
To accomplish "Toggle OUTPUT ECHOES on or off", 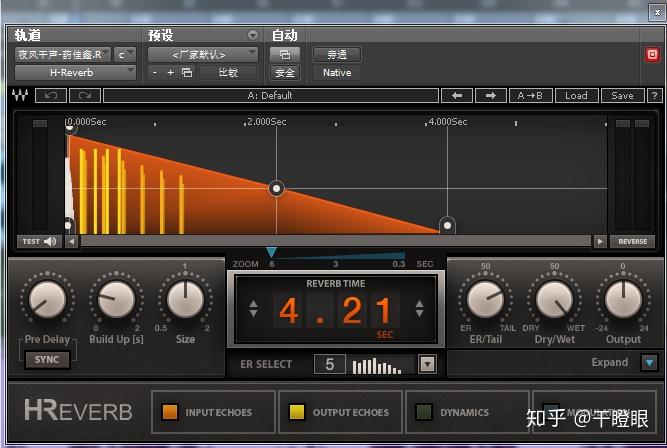I will (297, 412).
